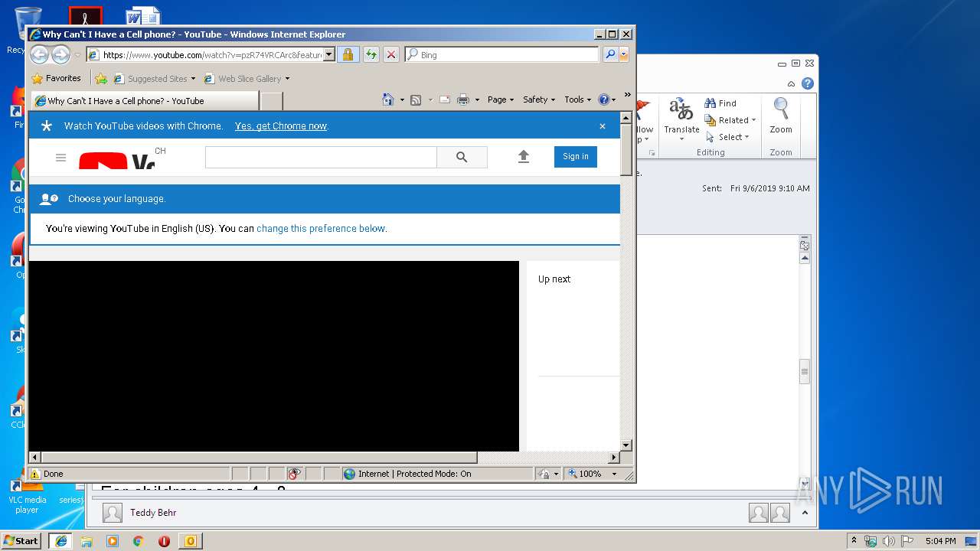
Task: Click the Refresh page icon
Action: pos(371,54)
